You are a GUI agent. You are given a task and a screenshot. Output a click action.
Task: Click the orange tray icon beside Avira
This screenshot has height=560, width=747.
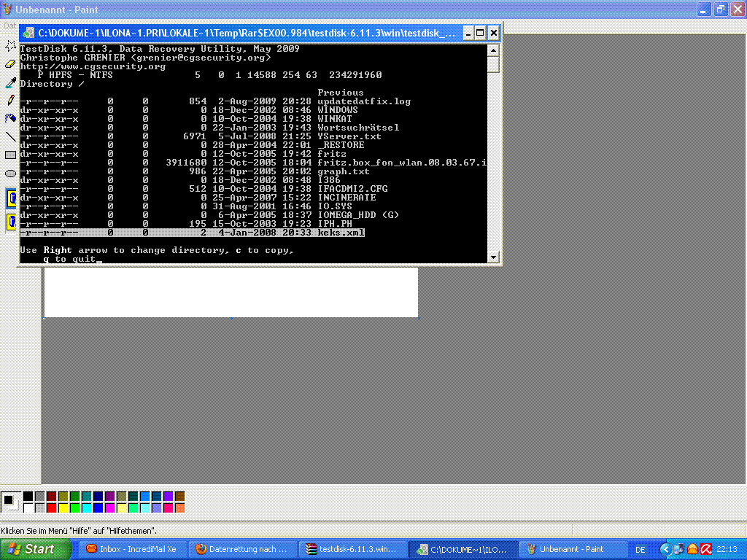693,549
